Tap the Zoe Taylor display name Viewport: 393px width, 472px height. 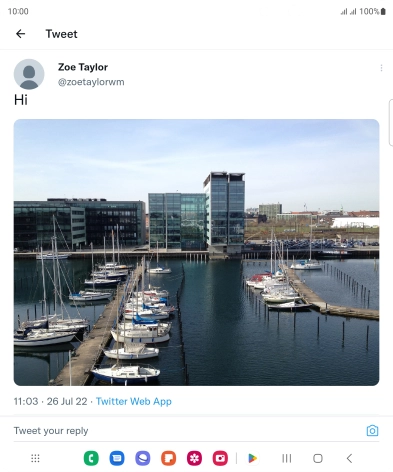[x=83, y=67]
